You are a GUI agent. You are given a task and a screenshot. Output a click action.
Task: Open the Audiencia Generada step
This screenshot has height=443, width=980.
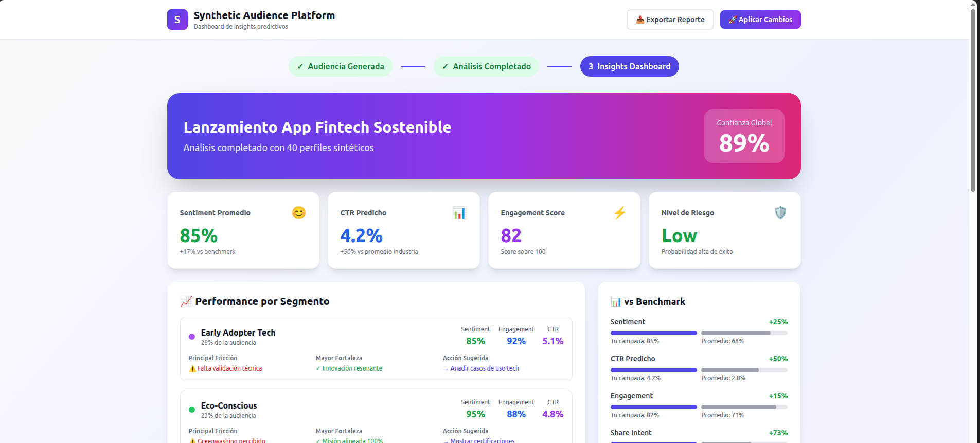point(341,66)
